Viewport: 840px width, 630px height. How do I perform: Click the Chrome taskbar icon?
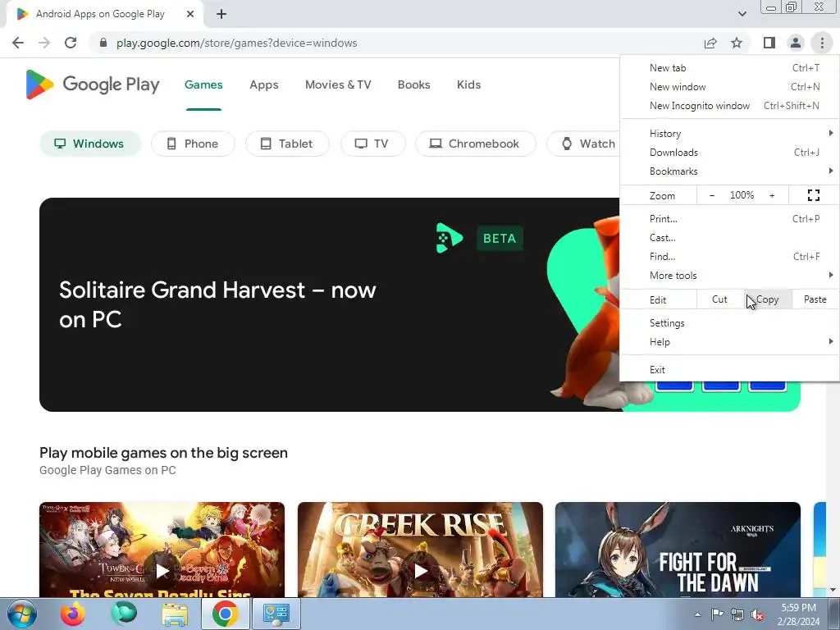coord(225,614)
